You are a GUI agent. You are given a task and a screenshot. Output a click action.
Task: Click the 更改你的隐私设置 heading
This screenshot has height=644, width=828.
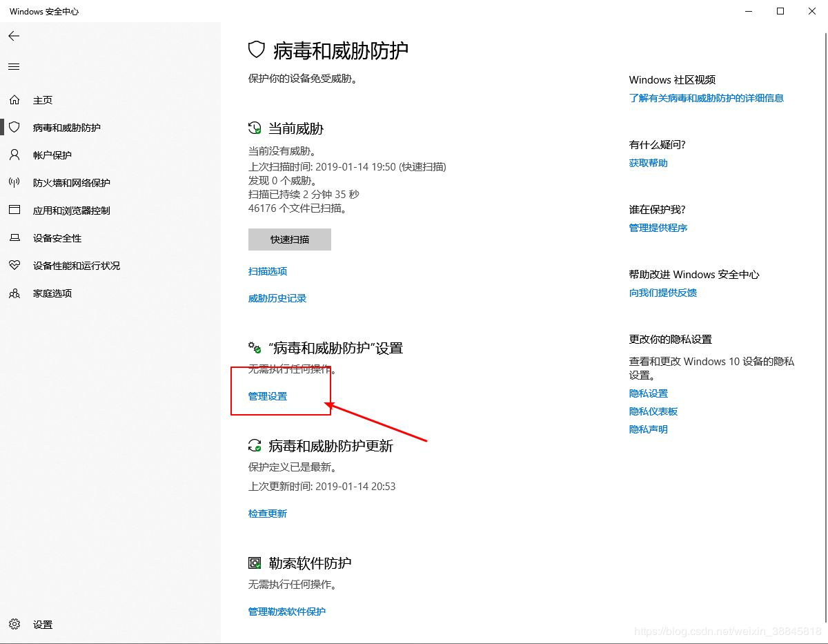click(x=671, y=340)
